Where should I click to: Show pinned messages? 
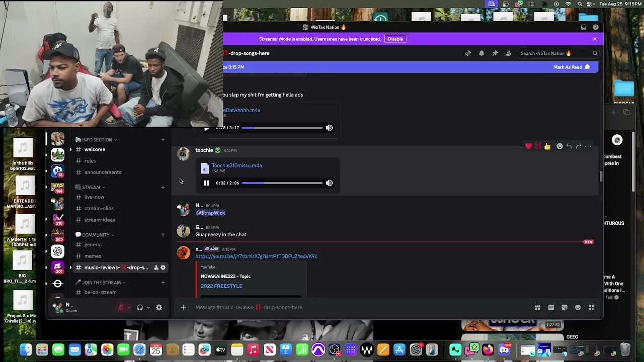click(495, 53)
